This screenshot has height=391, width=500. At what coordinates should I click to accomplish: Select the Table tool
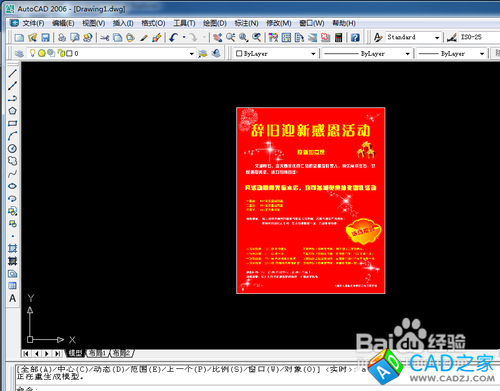(x=12, y=286)
